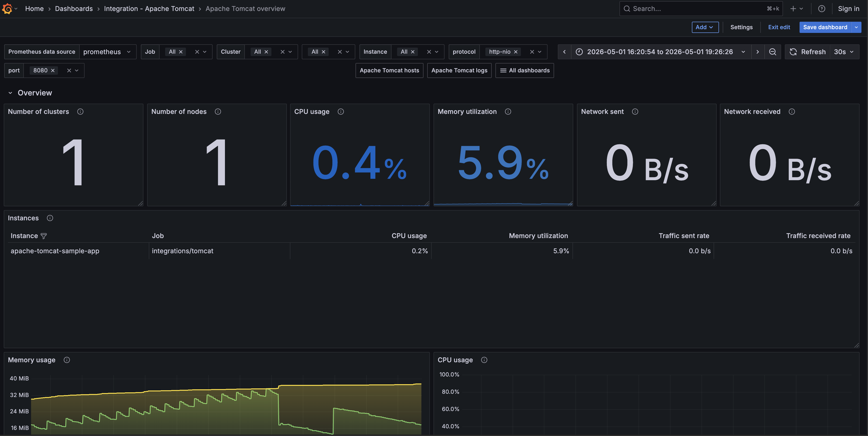
Task: Sort by Traffic sent rate column
Action: pyautogui.click(x=684, y=236)
